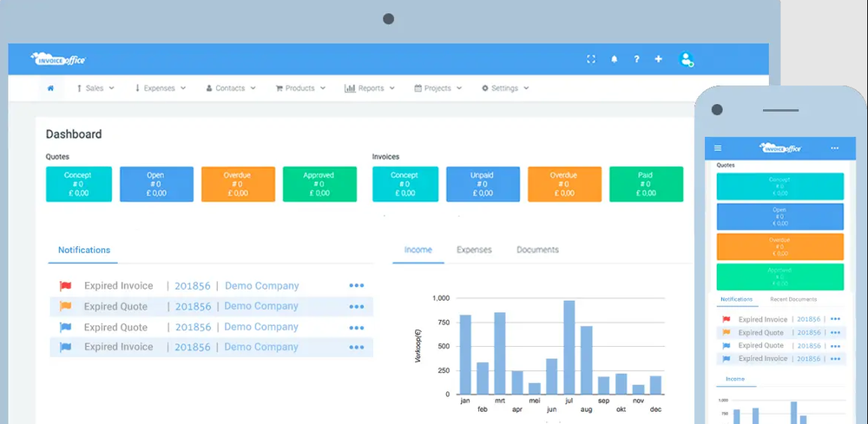
Task: Open the notifications bell icon
Action: tap(614, 59)
